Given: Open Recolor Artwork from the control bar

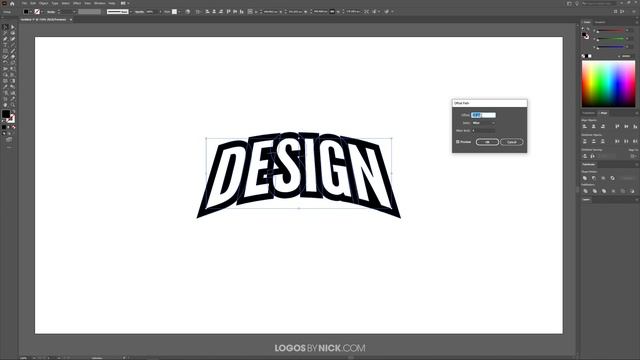Looking at the screenshot, I should [187, 12].
